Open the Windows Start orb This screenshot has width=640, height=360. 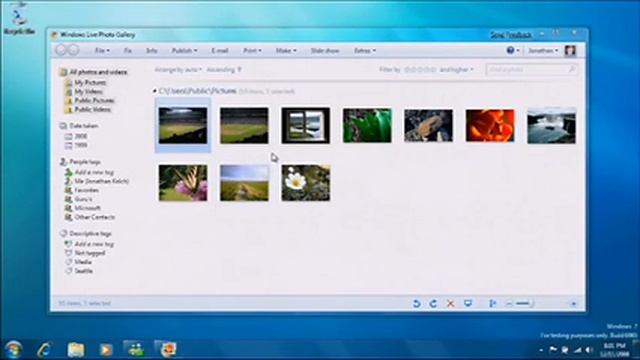13,349
